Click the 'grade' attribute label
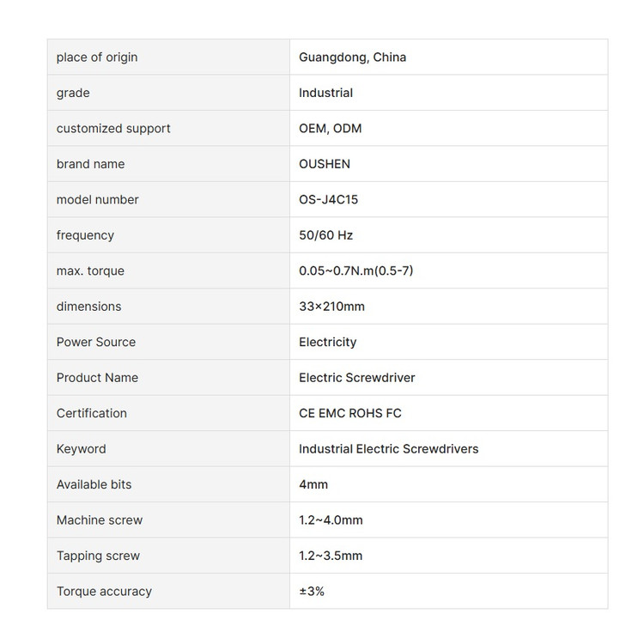644x644 pixels. (73, 93)
